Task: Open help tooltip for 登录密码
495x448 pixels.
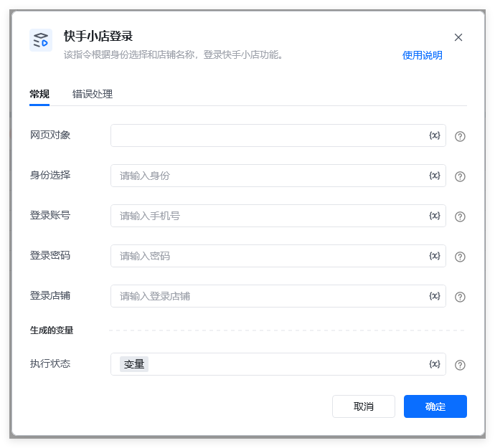Action: click(x=460, y=257)
